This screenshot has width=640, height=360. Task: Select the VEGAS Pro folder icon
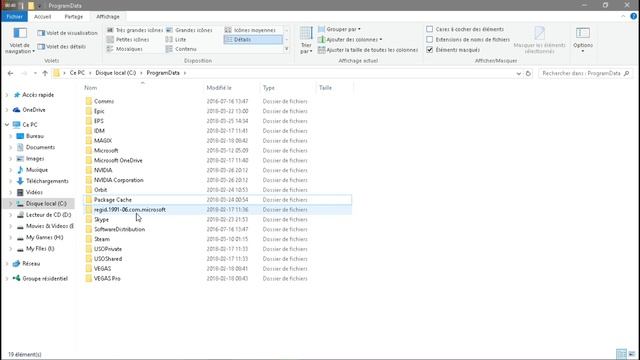[x=89, y=278]
